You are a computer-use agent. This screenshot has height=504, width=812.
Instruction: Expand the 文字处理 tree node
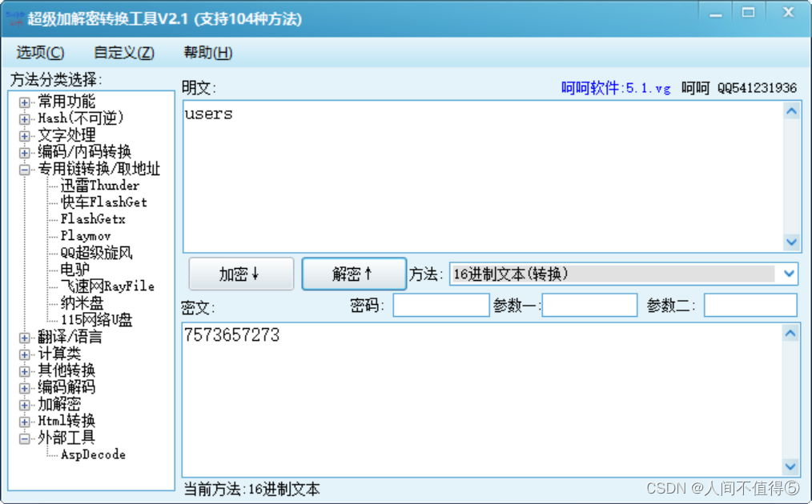[x=24, y=136]
